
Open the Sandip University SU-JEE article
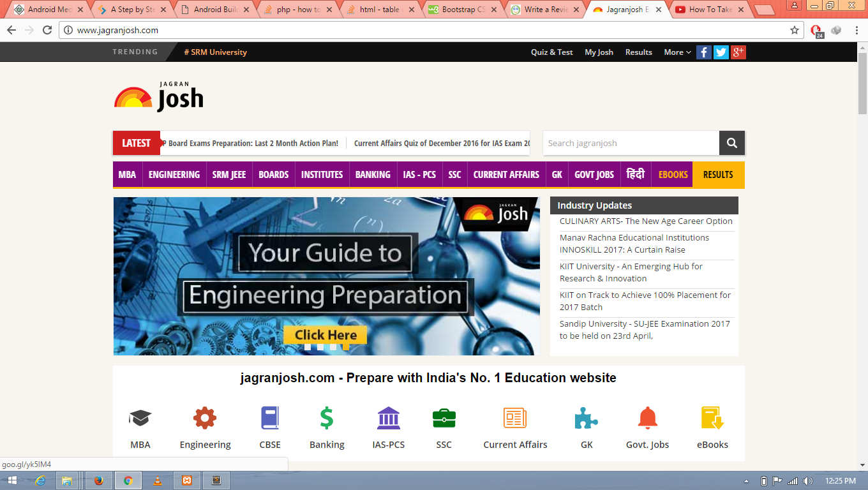click(645, 330)
